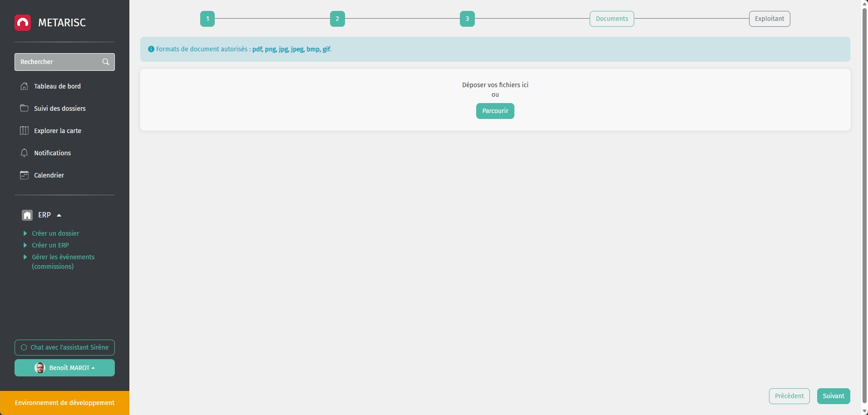The height and width of the screenshot is (415, 868).
Task: Click the Suivi des dossiers folder icon
Action: click(x=25, y=108)
